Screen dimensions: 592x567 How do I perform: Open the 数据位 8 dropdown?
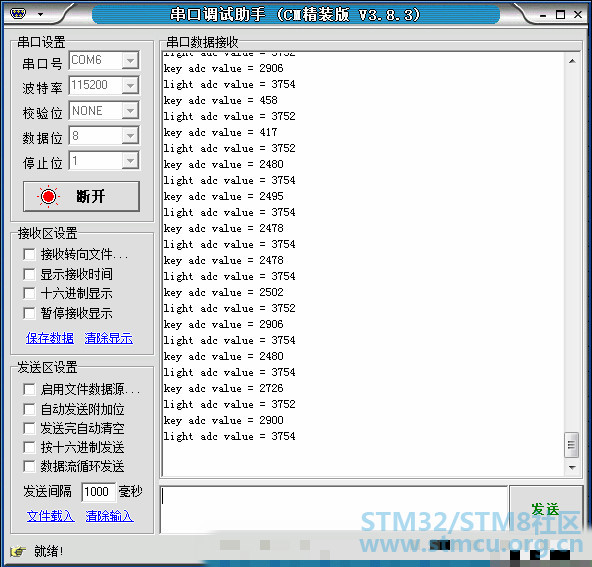click(130, 136)
